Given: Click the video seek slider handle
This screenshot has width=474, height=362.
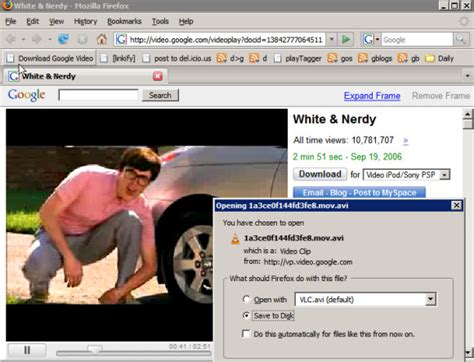Looking at the screenshot, I should point(95,349).
